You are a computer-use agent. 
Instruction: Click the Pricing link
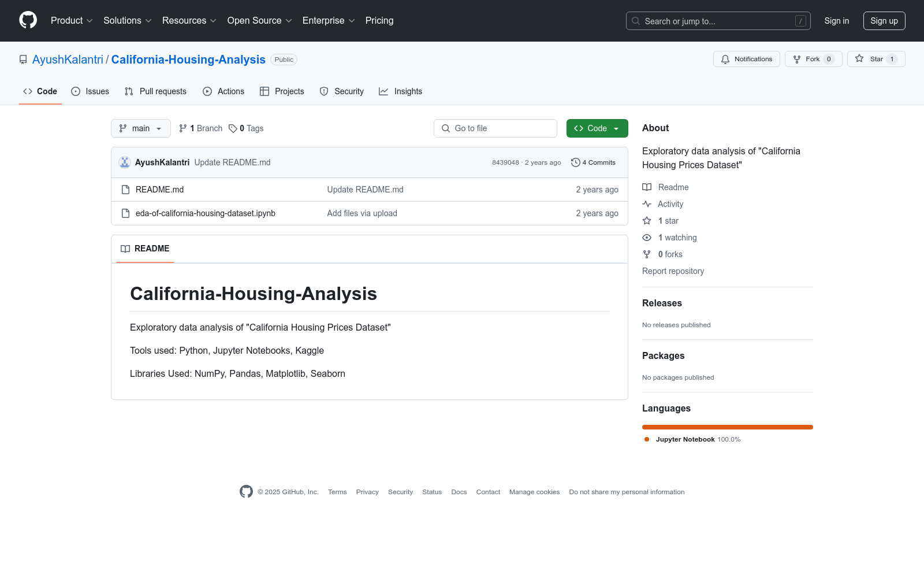click(x=379, y=21)
